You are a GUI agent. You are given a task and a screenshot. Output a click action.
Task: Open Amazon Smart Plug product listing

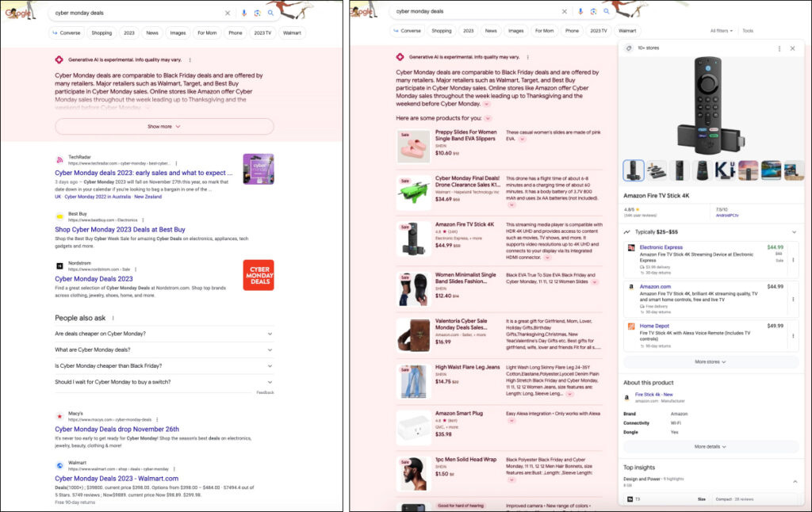click(459, 413)
